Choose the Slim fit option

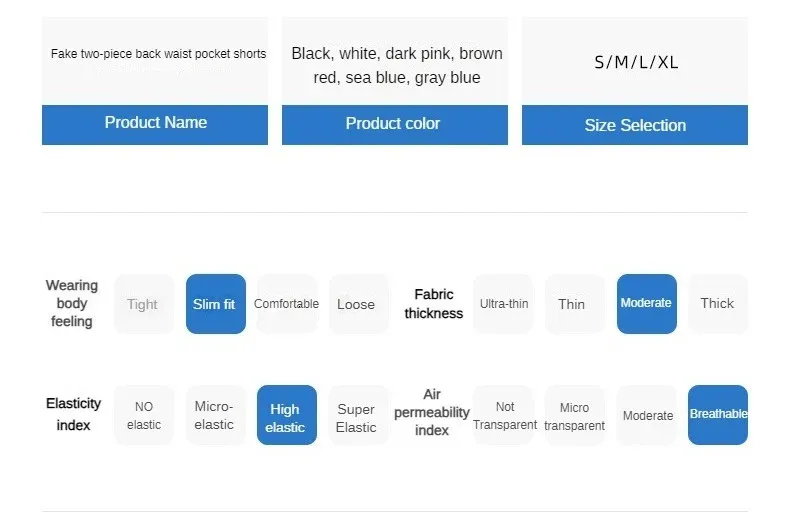point(215,304)
